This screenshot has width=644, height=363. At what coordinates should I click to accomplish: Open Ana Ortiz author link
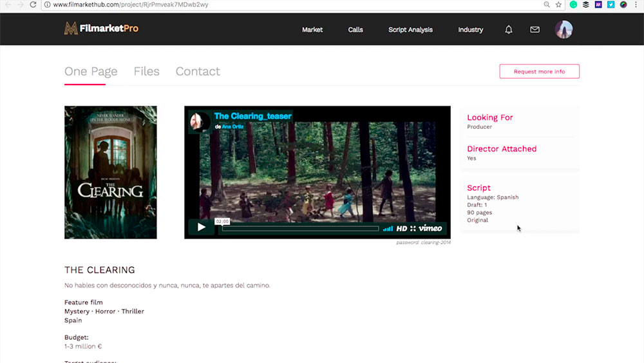tap(232, 126)
